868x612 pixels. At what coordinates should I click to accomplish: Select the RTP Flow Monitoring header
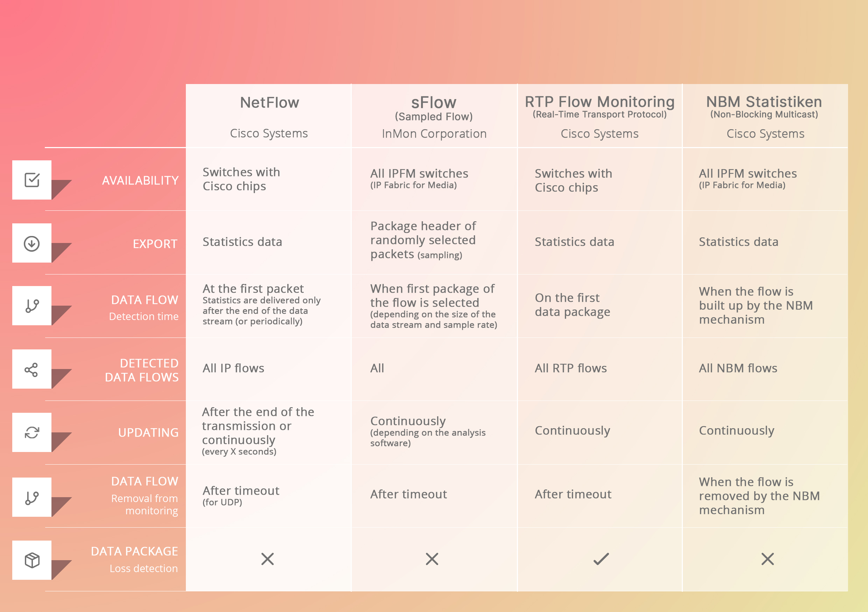click(600, 102)
